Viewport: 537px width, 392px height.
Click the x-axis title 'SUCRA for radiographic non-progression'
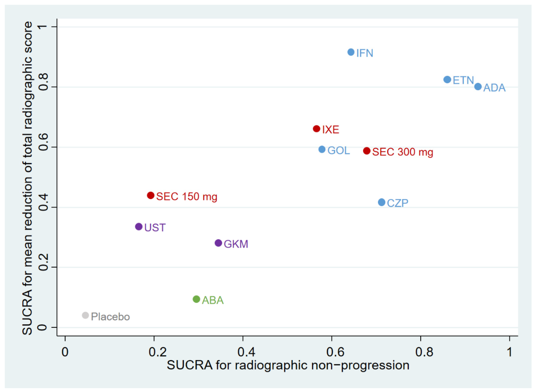[x=288, y=365]
